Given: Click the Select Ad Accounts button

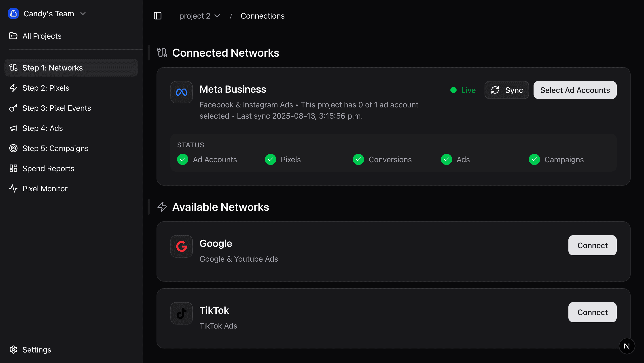Looking at the screenshot, I should [575, 90].
